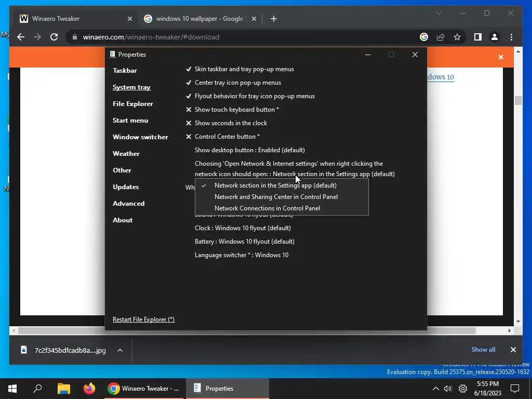Open File Explorer section in Properties
Image resolution: width=532 pixels, height=399 pixels.
pos(132,104)
